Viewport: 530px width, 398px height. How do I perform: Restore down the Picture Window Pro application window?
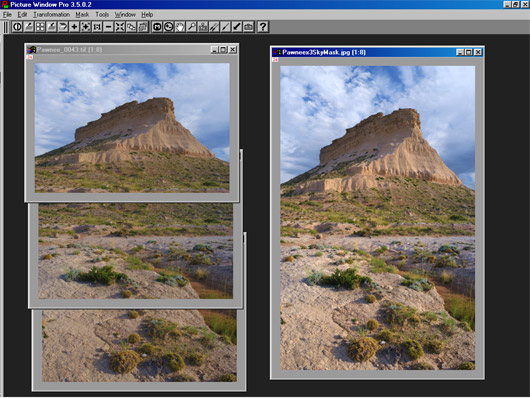tap(516, 4)
